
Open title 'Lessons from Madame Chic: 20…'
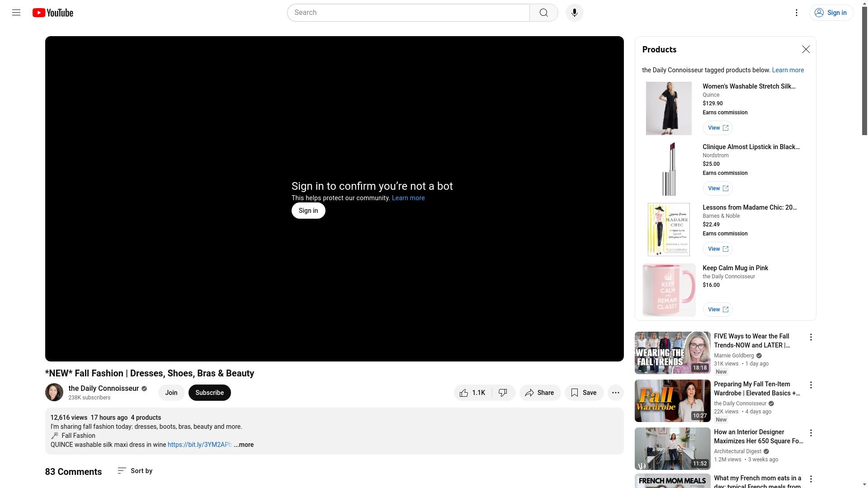pyautogui.click(x=750, y=207)
